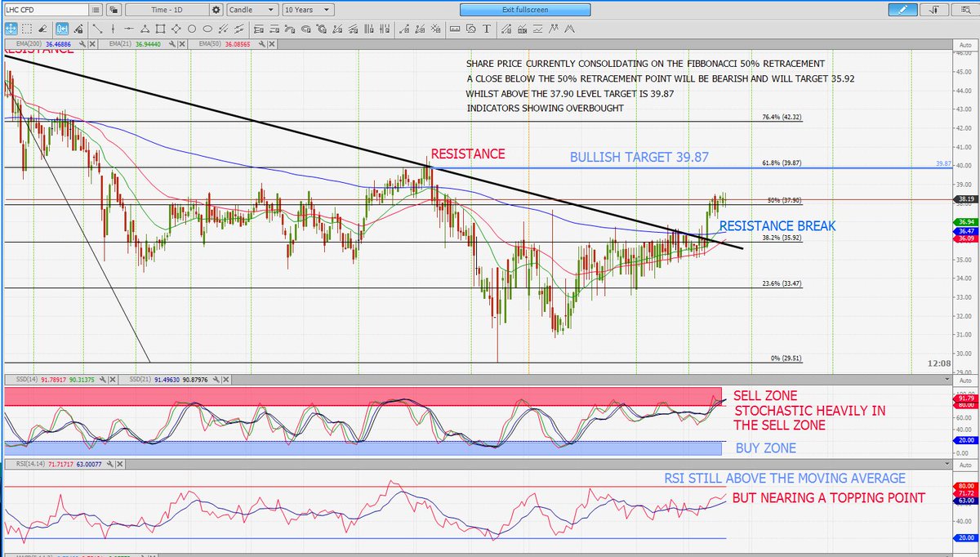This screenshot has height=557, width=980.
Task: Open the Time - 1D interval selector
Action: tap(167, 10)
